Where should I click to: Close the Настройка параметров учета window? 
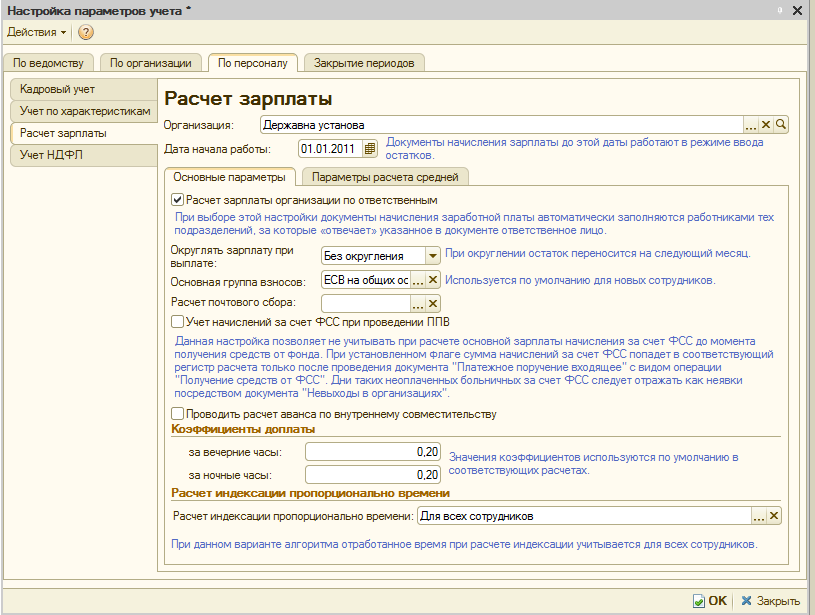797,10
